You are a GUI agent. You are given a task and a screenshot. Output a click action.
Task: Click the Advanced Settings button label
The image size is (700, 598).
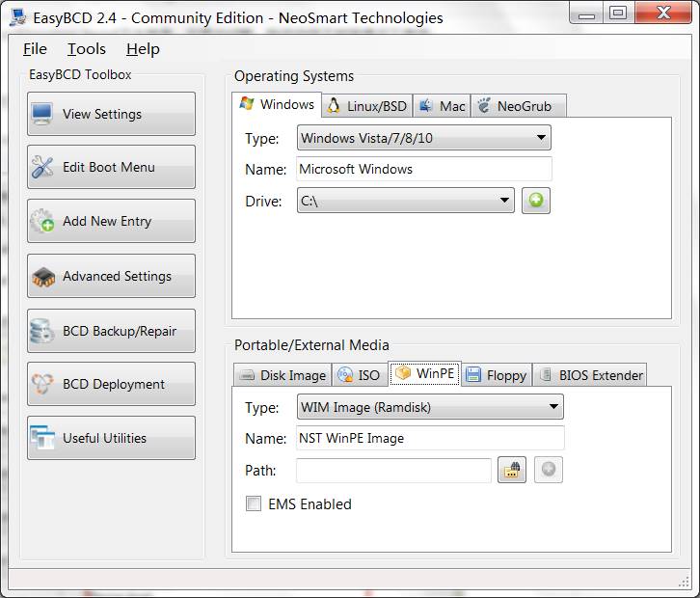click(x=117, y=277)
